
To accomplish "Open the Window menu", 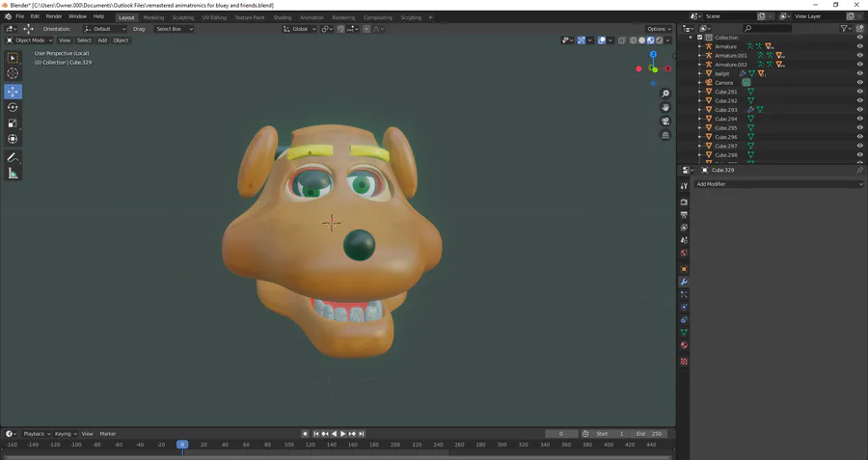I will pos(77,16).
